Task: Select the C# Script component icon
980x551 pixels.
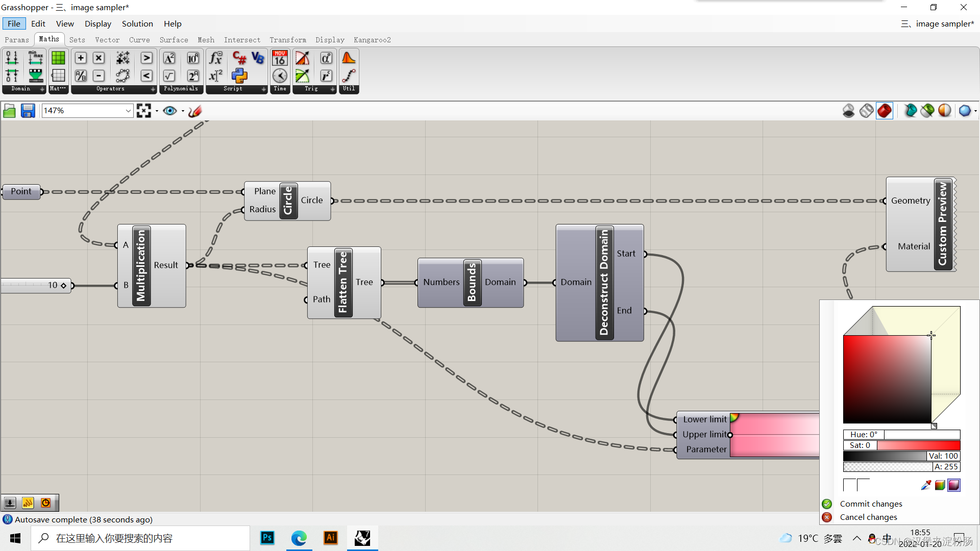Action: 239,58
